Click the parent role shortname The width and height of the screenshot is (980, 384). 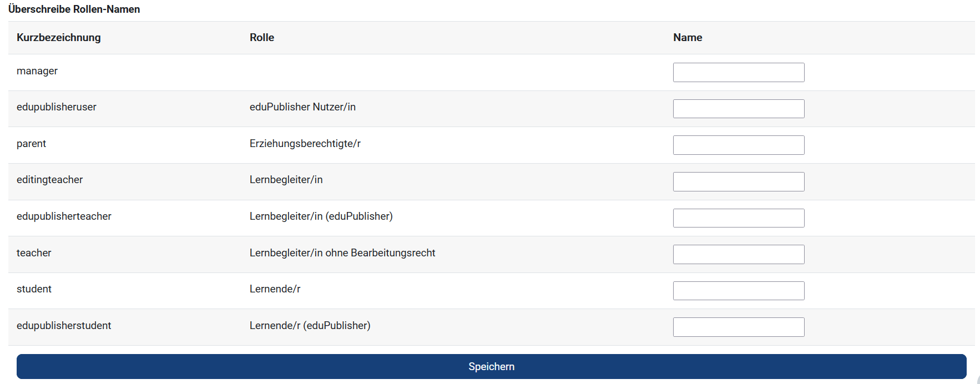click(31, 143)
